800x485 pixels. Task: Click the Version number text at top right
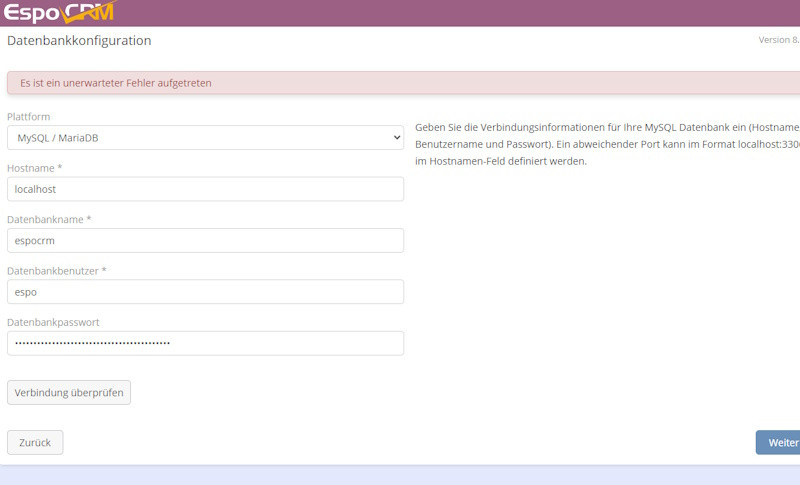click(x=778, y=41)
